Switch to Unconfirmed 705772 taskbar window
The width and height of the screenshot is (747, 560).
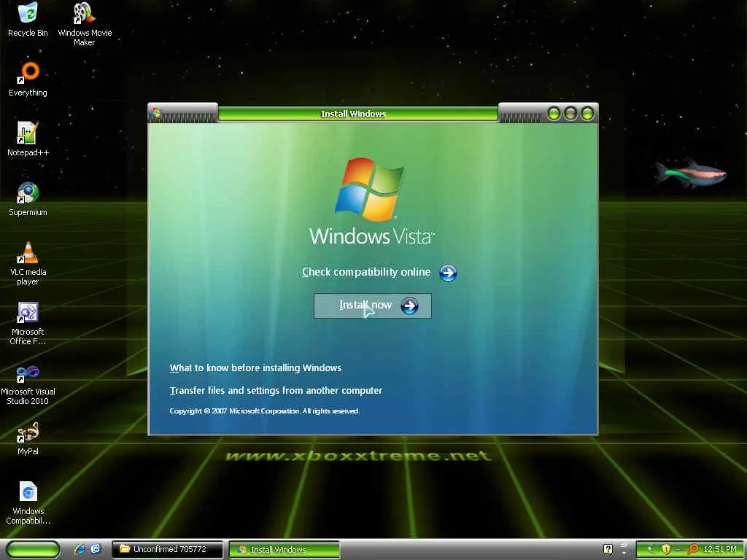[x=167, y=549]
